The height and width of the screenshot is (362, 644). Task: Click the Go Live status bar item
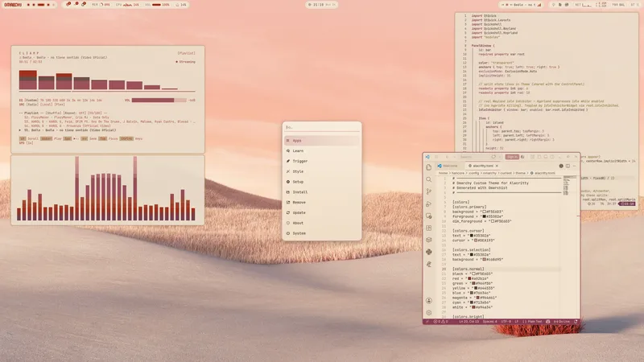point(561,321)
